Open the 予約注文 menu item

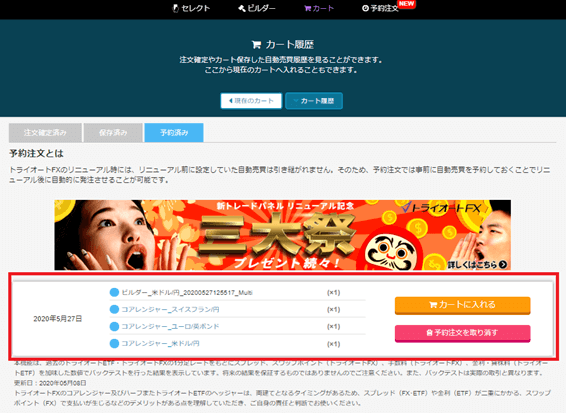(x=380, y=8)
